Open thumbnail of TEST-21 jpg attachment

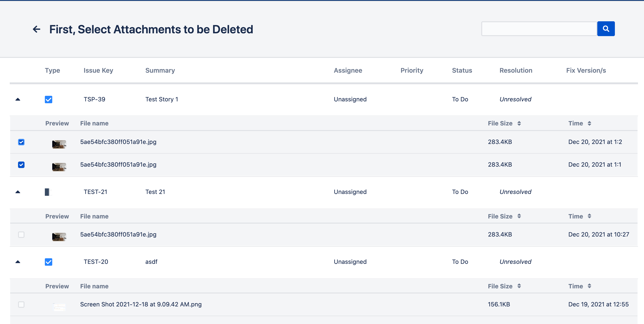click(x=59, y=237)
